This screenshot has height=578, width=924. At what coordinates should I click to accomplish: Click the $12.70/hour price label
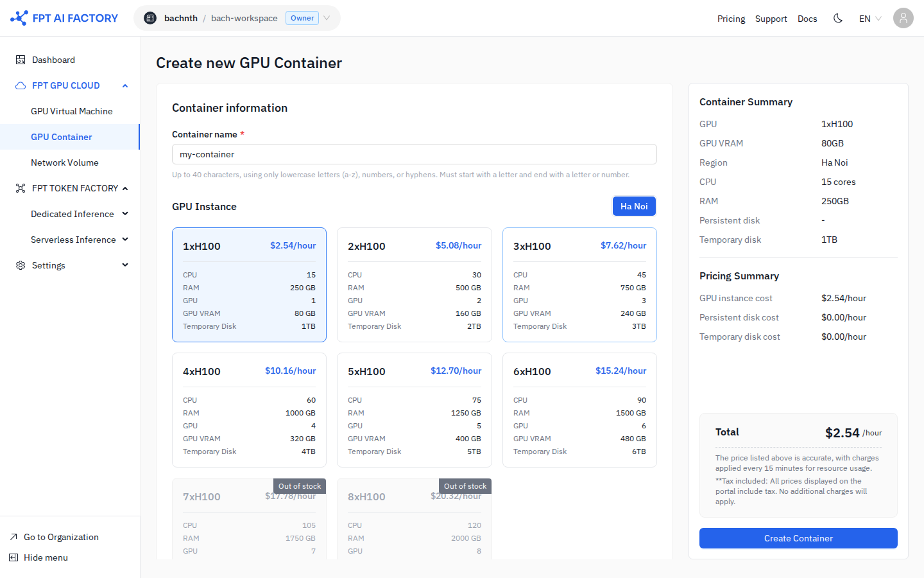[456, 371]
